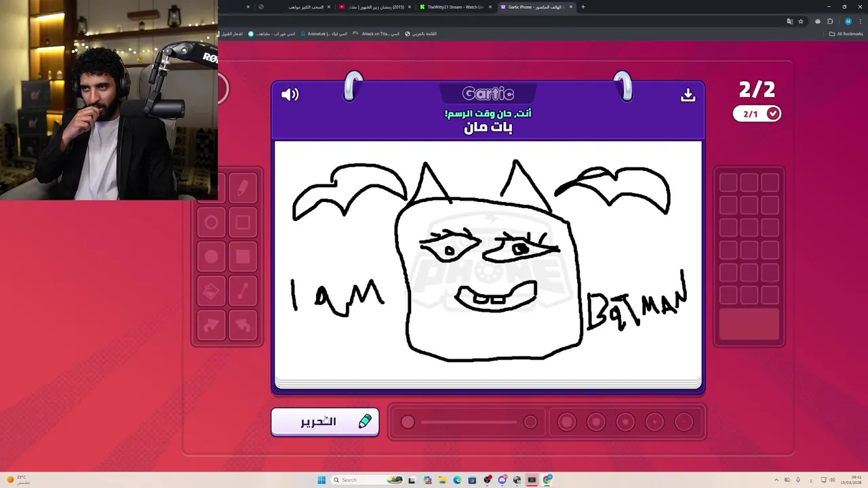
Task: Select the straight line tool
Action: click(x=243, y=291)
